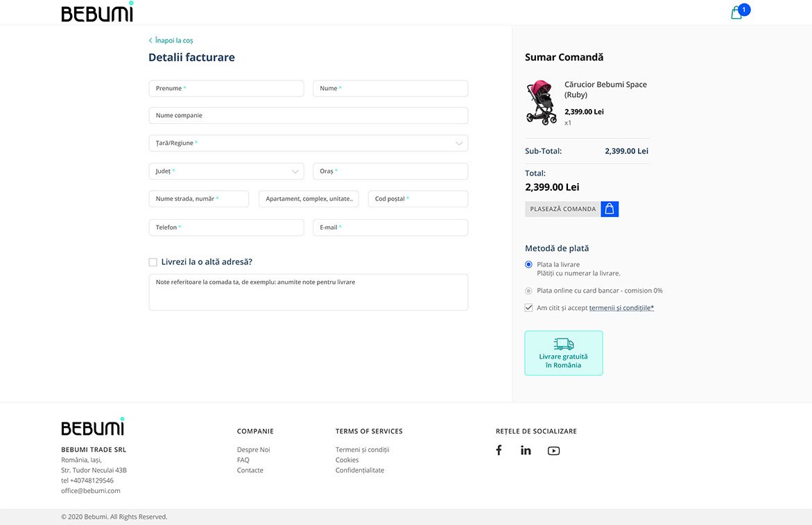The image size is (812, 525).
Task: Open the shopping cart bag icon
Action: [737, 12]
